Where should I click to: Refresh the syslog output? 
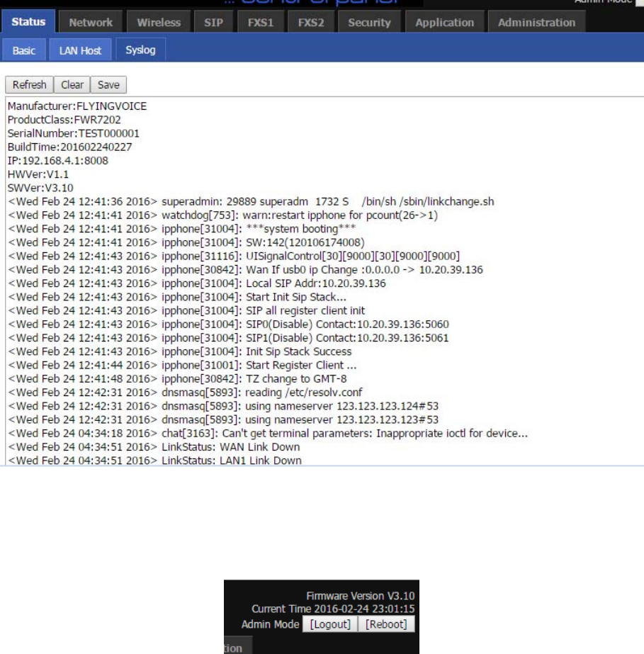coord(29,84)
